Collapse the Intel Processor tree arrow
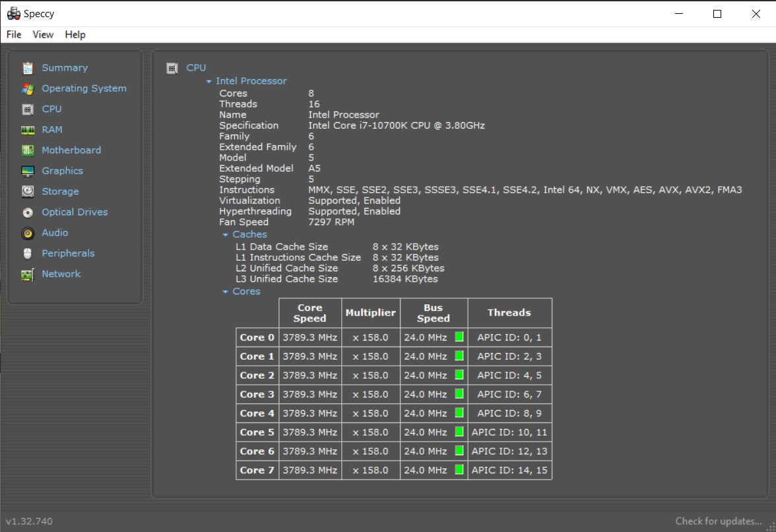 pyautogui.click(x=209, y=81)
